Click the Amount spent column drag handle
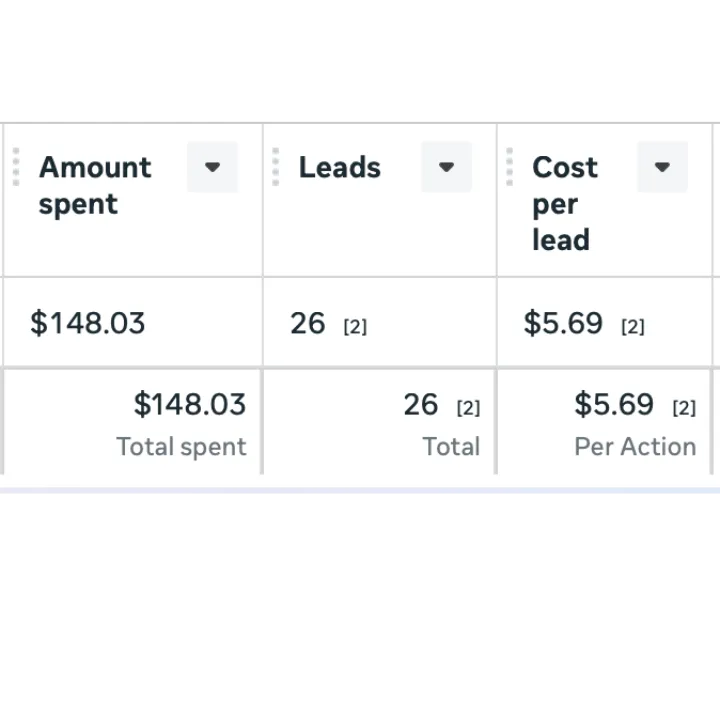 tap(16, 167)
